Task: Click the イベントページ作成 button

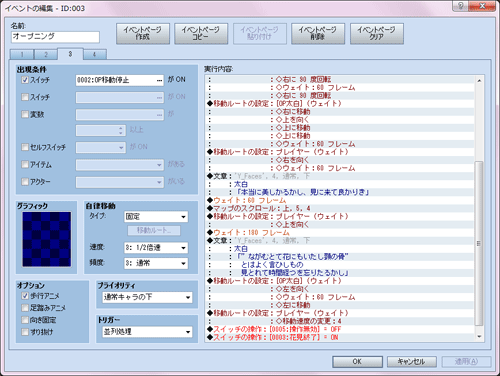Action: pos(143,33)
